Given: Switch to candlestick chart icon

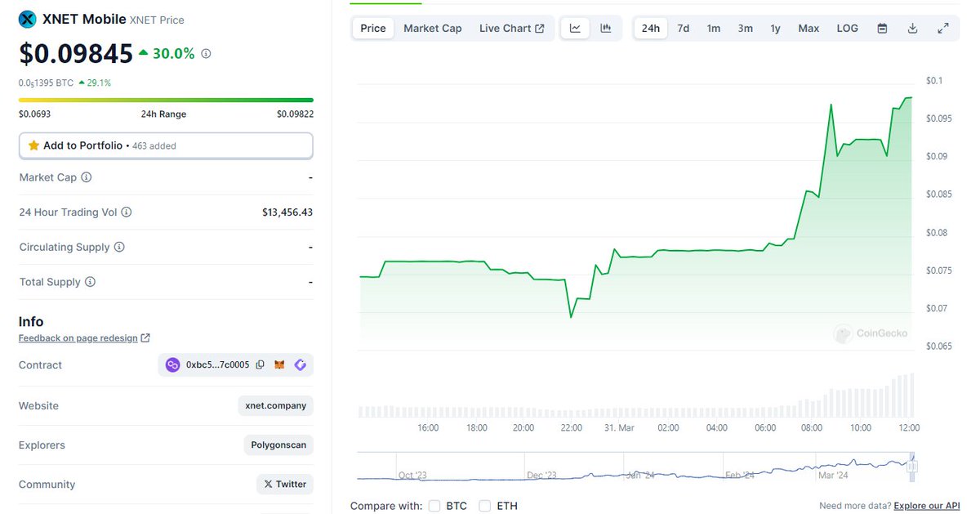Looking at the screenshot, I should pos(606,29).
